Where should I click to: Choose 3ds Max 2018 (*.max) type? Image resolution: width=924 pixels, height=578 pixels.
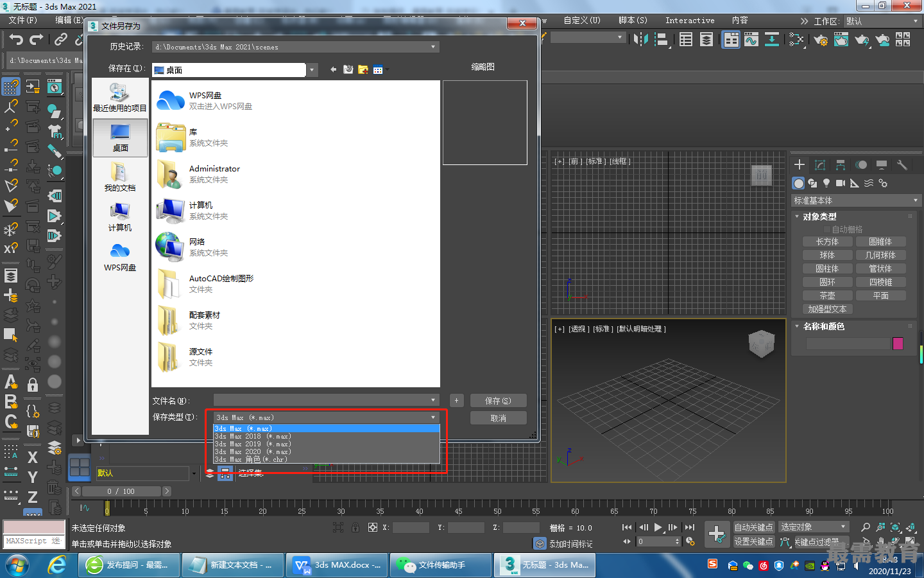click(327, 436)
